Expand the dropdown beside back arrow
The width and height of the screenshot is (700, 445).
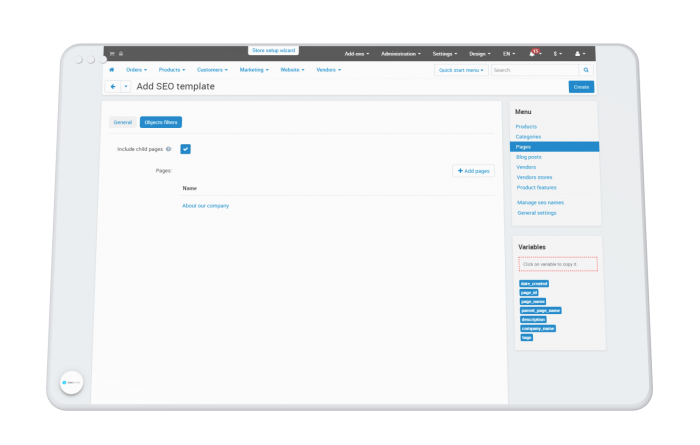(x=125, y=87)
